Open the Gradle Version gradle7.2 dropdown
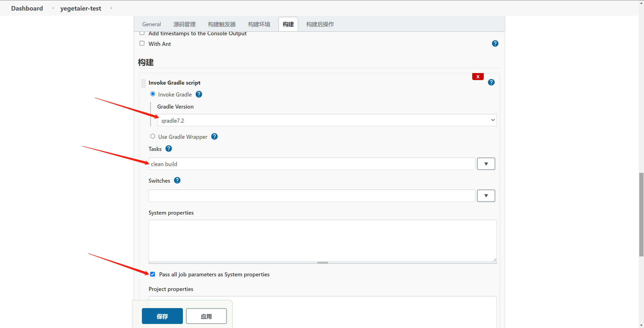The image size is (644, 328). click(327, 120)
